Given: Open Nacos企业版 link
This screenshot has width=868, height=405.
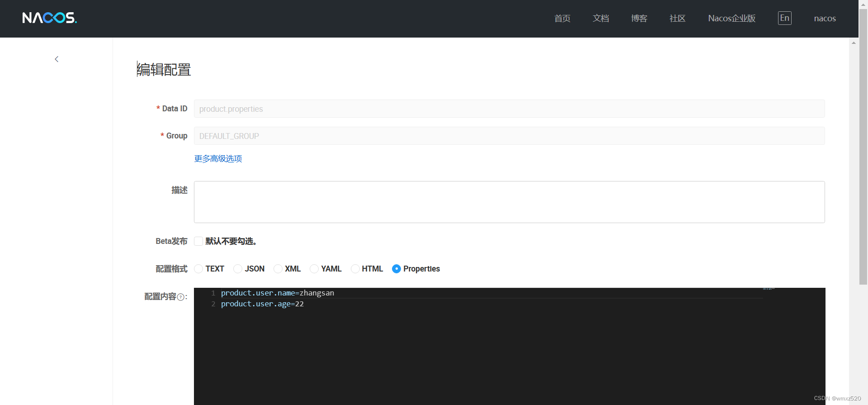Looking at the screenshot, I should (x=732, y=19).
